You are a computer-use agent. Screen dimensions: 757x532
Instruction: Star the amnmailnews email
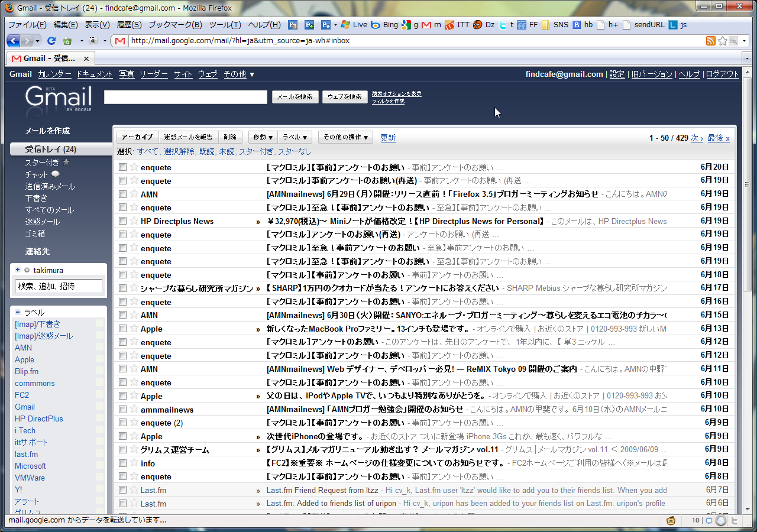[134, 410]
